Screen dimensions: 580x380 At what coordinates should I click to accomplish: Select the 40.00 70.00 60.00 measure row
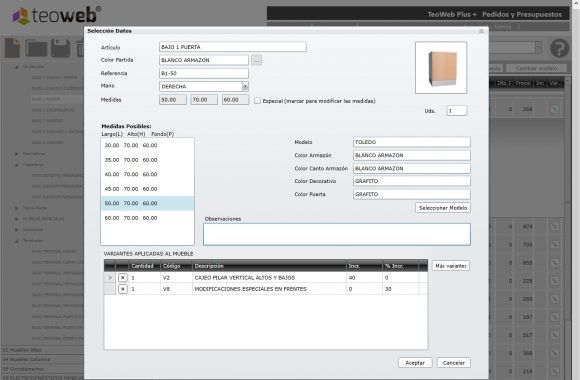pos(147,174)
